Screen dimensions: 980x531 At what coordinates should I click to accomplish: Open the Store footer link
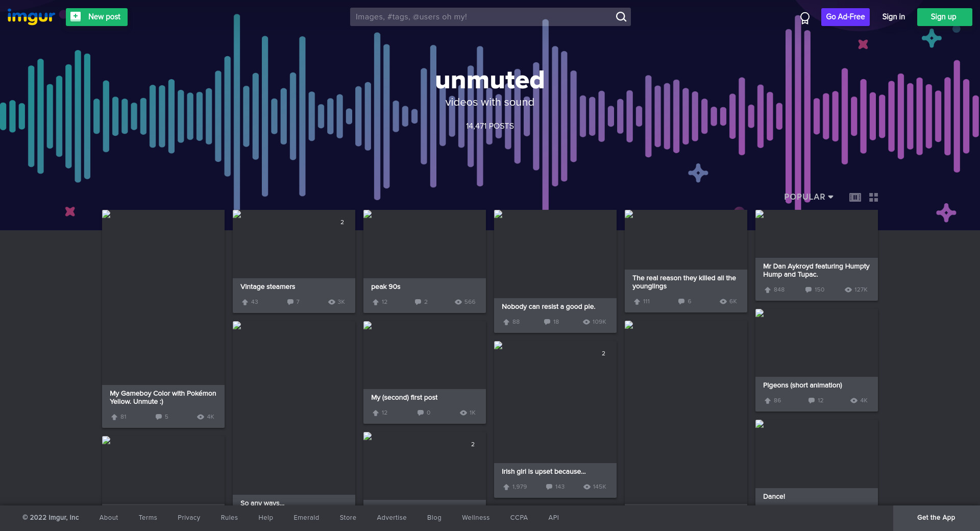point(348,518)
